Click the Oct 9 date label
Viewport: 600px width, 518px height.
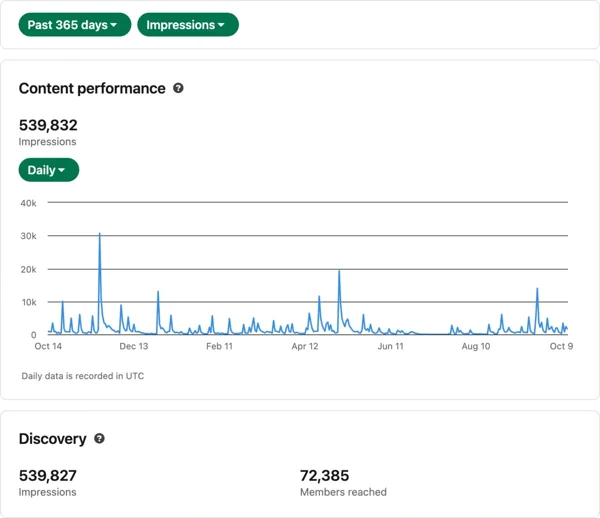click(x=561, y=347)
